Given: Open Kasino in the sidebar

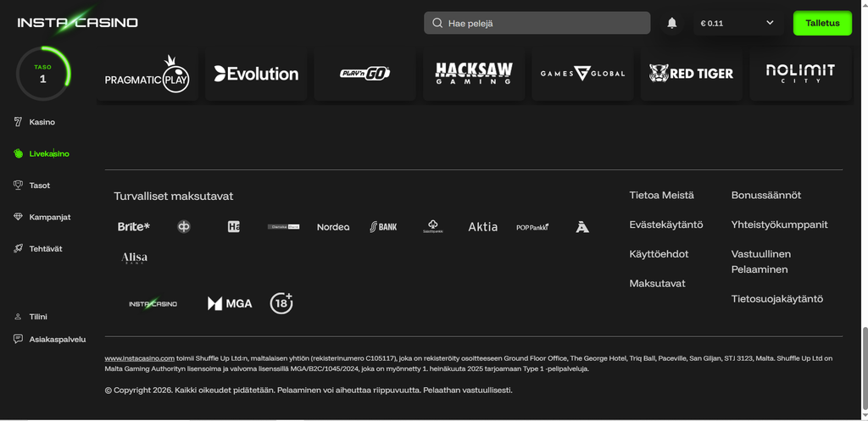Looking at the screenshot, I should [x=42, y=122].
